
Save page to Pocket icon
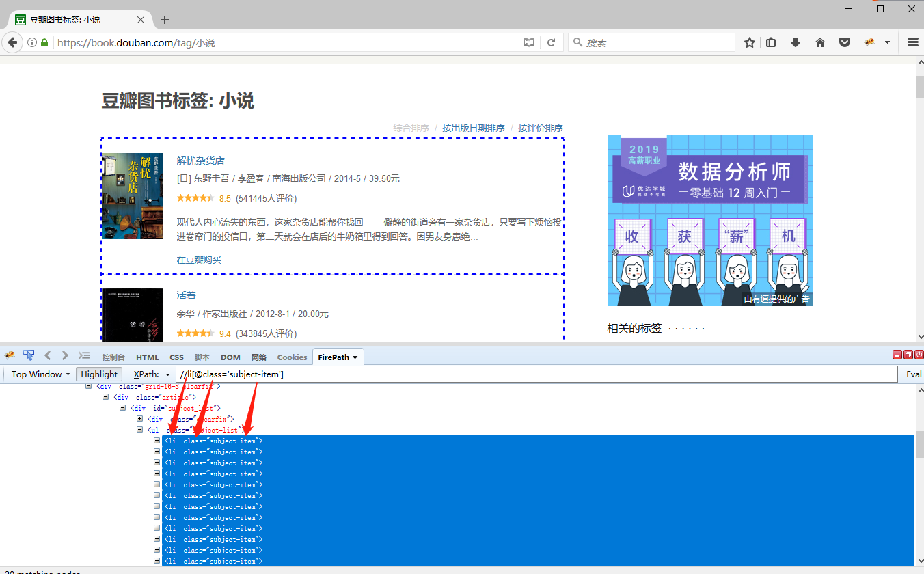pos(845,42)
